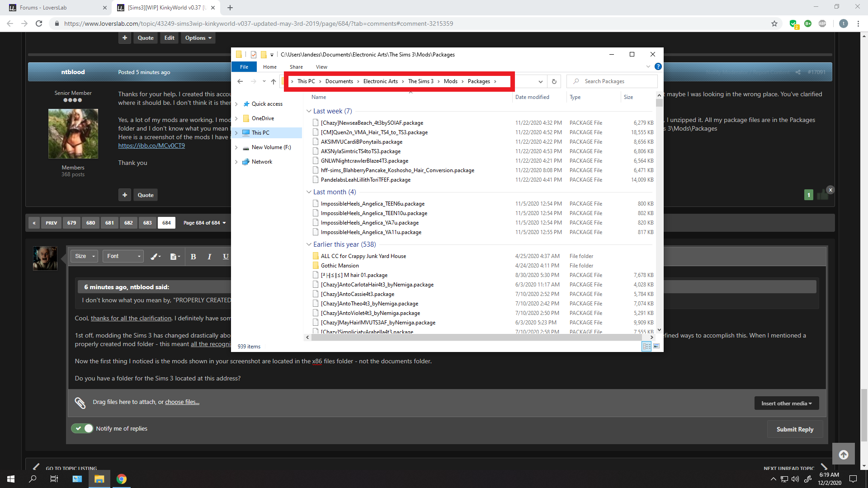This screenshot has width=868, height=488.
Task: Expand the Quick access tree node
Action: click(x=236, y=104)
